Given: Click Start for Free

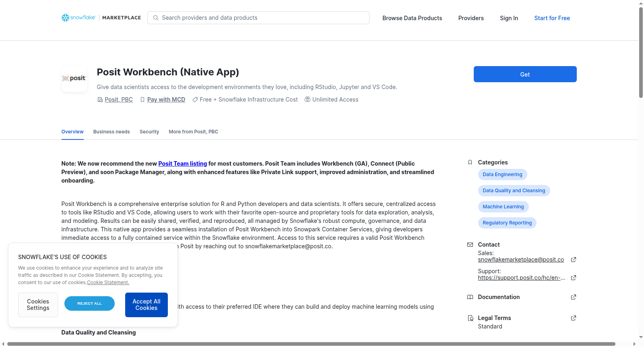Looking at the screenshot, I should pos(552,18).
